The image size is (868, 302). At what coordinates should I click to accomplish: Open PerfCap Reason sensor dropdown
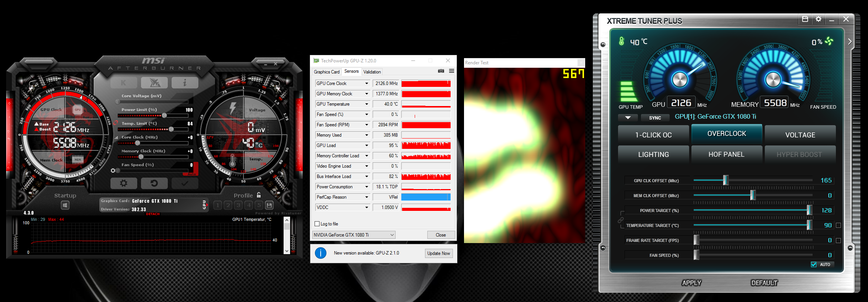point(367,197)
